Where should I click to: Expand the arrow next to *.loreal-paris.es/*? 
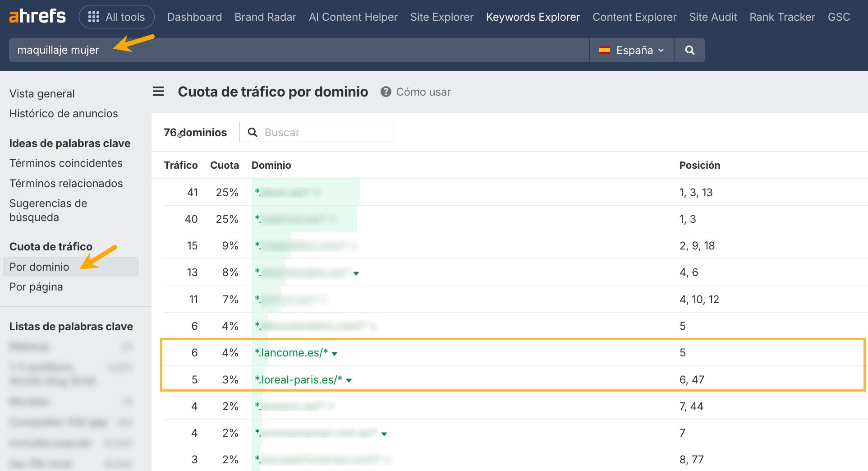pos(348,380)
